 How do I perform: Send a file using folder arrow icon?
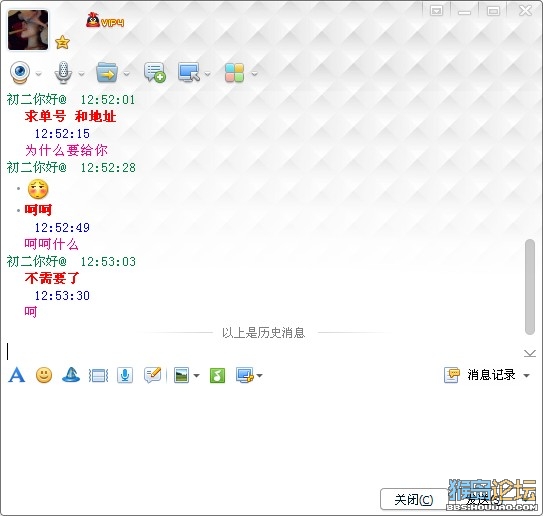[x=107, y=72]
